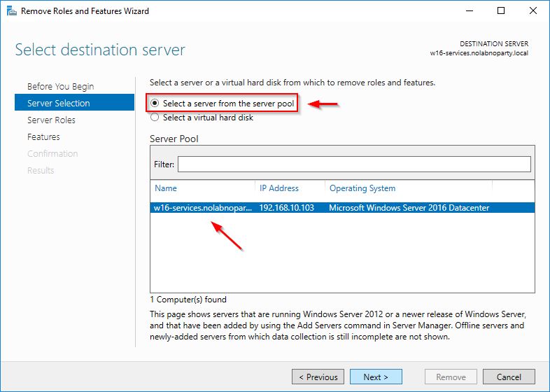550x392 pixels.
Task: Choose Select a virtual hard disk option
Action: tap(155, 117)
